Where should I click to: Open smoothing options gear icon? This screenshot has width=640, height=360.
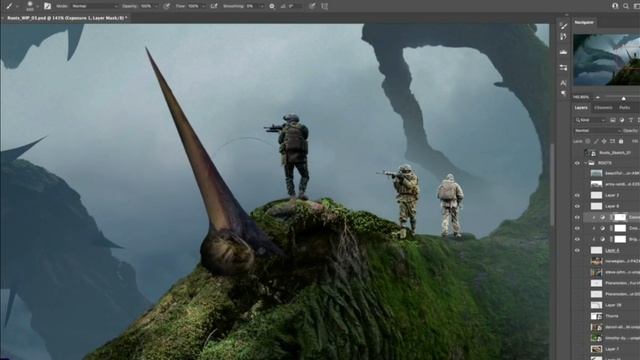pyautogui.click(x=272, y=6)
